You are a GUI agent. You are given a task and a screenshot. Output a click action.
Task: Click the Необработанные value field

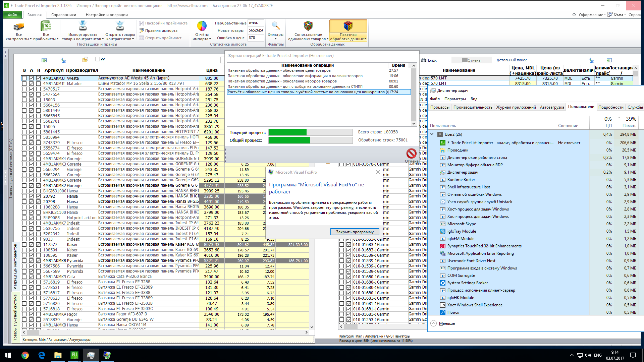click(256, 23)
